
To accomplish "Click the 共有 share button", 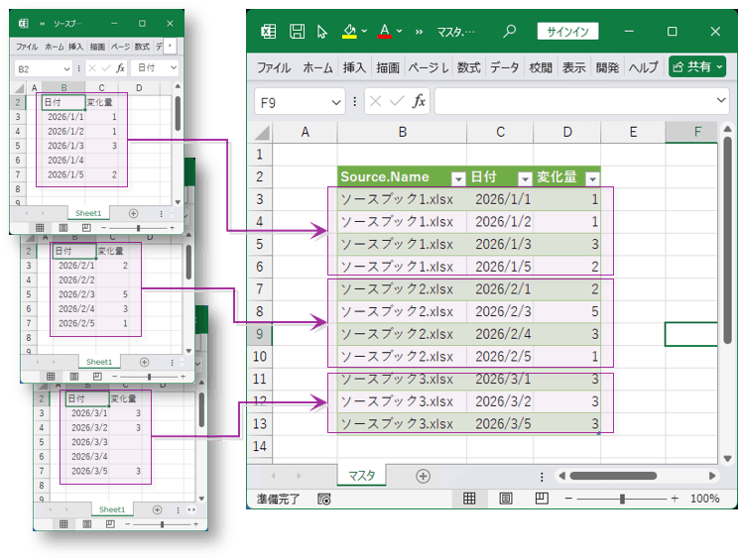I will [x=697, y=66].
